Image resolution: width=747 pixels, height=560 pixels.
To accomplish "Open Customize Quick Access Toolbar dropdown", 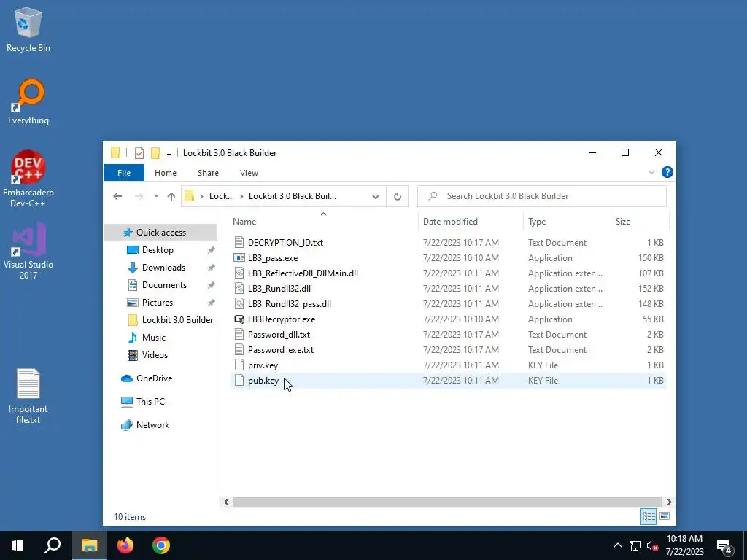I will (x=169, y=153).
